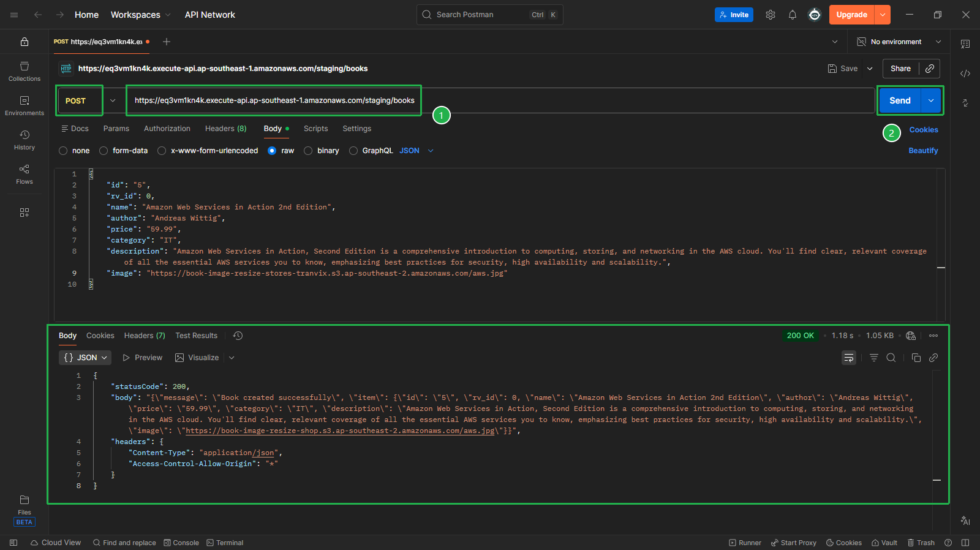The height and width of the screenshot is (550, 980).
Task: Open the hamburger main menu
Action: [x=14, y=15]
